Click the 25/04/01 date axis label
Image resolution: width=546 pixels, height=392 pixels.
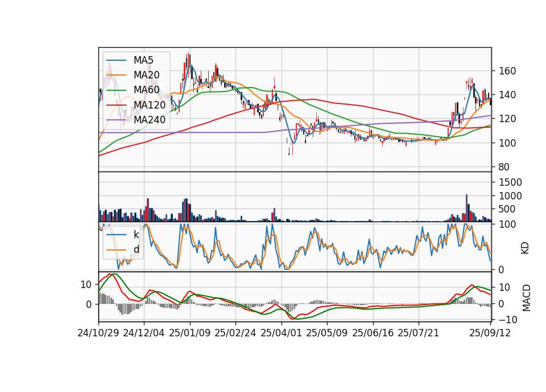[x=282, y=333]
